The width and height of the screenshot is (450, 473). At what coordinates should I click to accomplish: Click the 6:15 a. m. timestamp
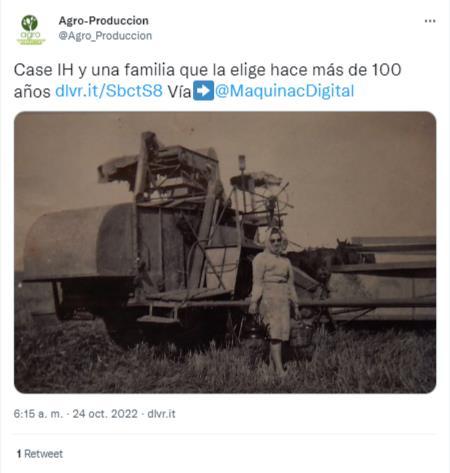point(38,414)
